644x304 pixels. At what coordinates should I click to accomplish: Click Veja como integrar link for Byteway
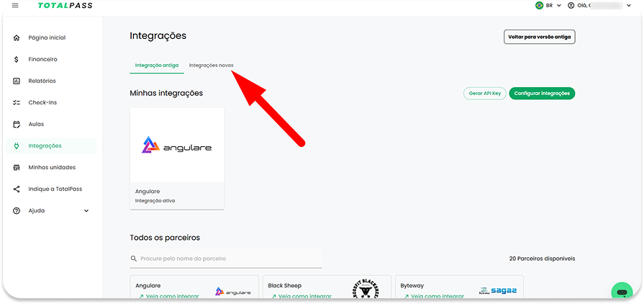click(434, 296)
